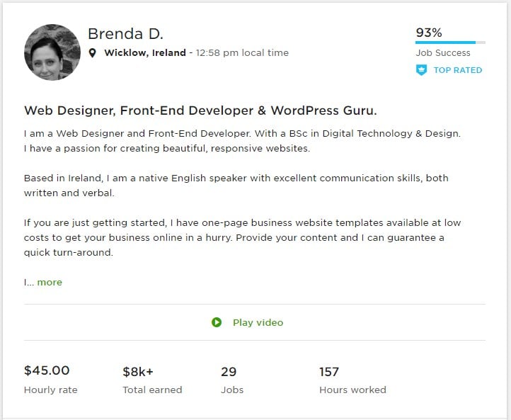Click the Job Success label

coord(442,53)
